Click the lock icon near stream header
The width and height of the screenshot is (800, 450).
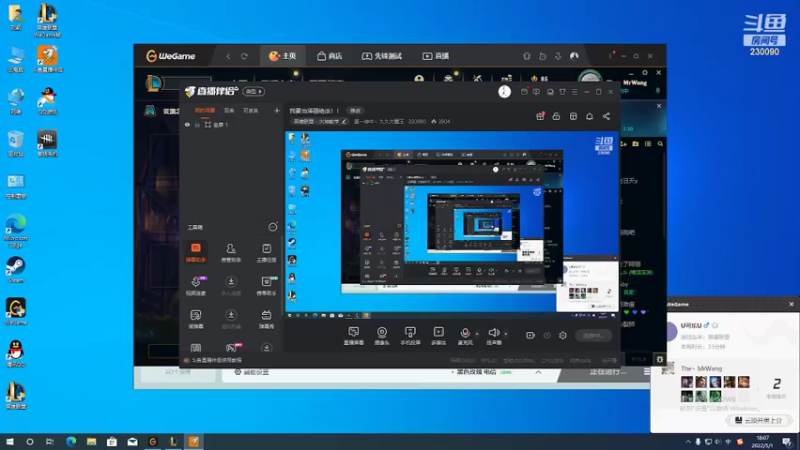[x=556, y=116]
